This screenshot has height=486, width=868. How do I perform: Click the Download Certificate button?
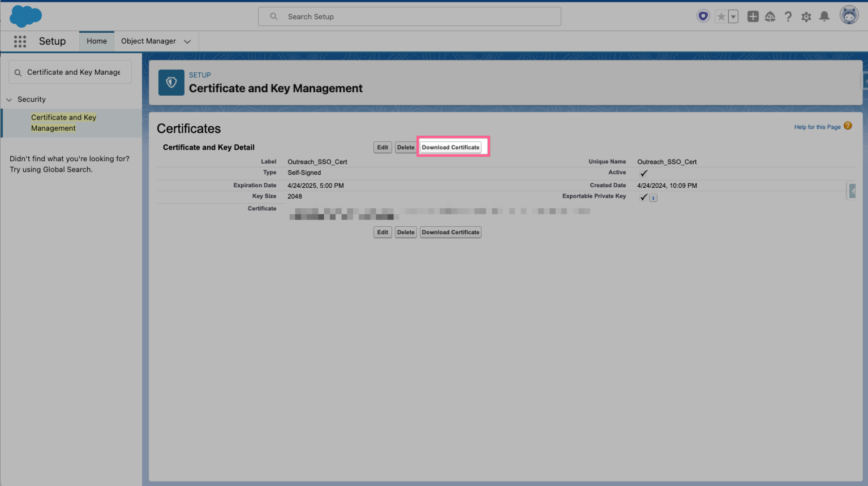[x=450, y=147]
